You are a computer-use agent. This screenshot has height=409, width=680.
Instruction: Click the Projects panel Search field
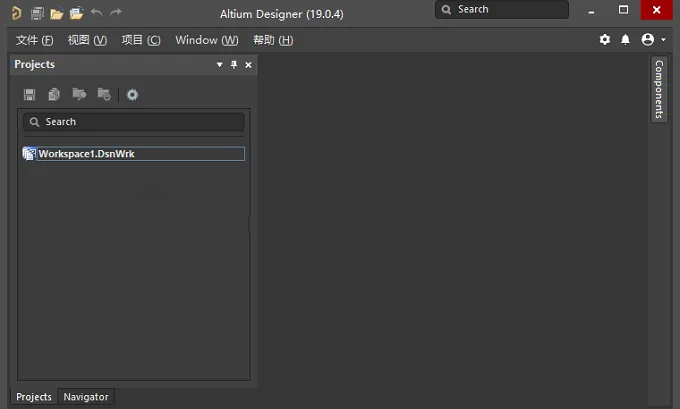pyautogui.click(x=134, y=122)
